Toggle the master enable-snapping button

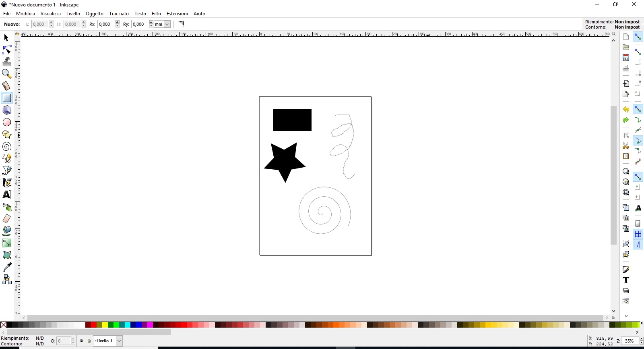(638, 37)
